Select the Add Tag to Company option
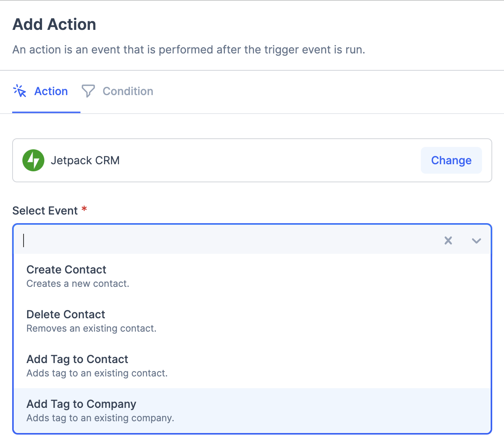The image size is (504, 444). pyautogui.click(x=81, y=404)
